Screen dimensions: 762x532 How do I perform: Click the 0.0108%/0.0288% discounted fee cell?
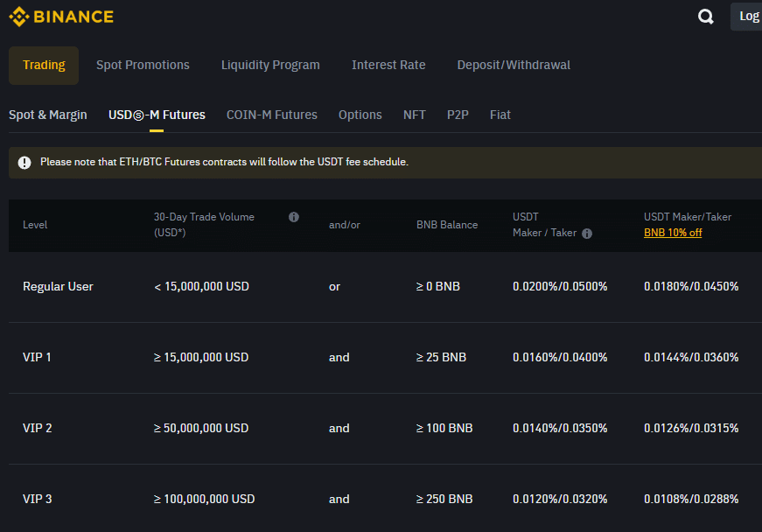[691, 500]
